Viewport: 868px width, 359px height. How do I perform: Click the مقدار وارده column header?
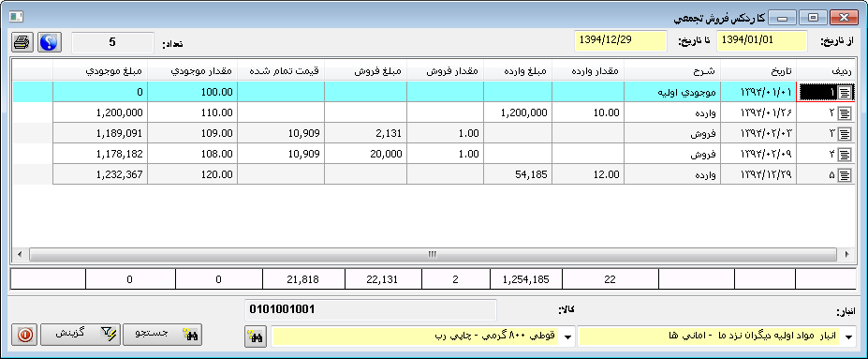588,72
